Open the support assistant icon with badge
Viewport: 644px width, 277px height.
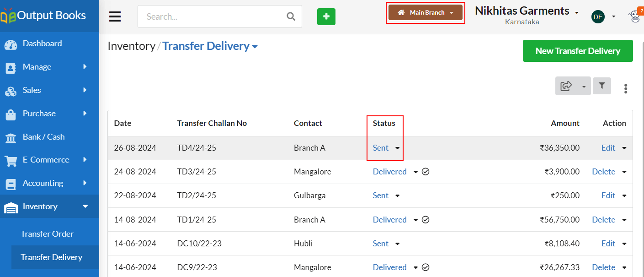pyautogui.click(x=634, y=16)
